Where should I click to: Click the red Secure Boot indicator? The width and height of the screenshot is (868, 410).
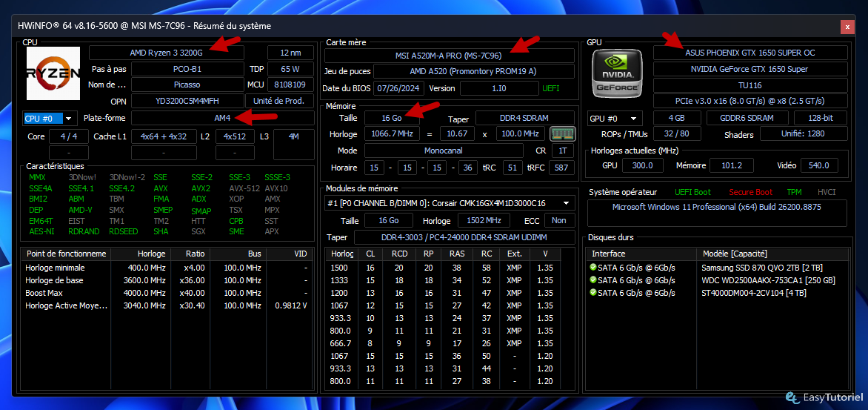point(751,192)
